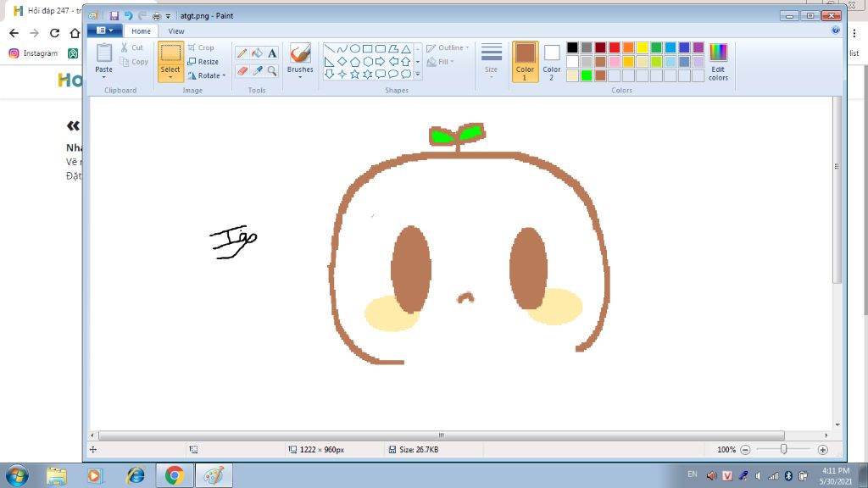Open Internet Explorer from the taskbar
This screenshot has width=868, height=488.
tap(135, 475)
